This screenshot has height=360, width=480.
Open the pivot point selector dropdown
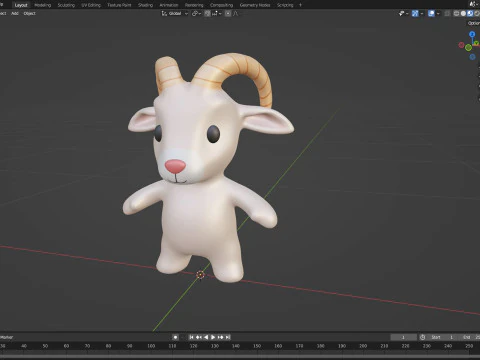coord(197,13)
